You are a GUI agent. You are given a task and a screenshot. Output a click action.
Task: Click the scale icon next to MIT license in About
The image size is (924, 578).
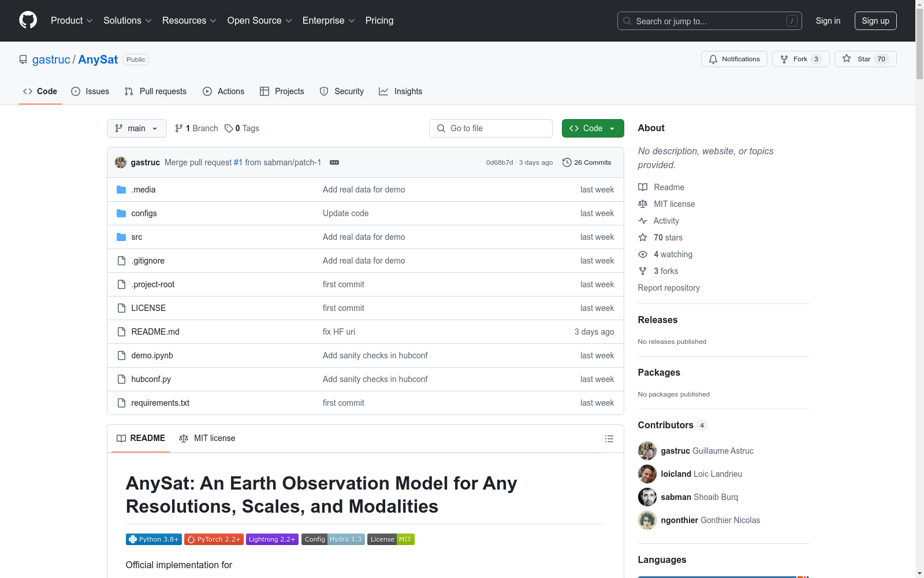(x=643, y=204)
